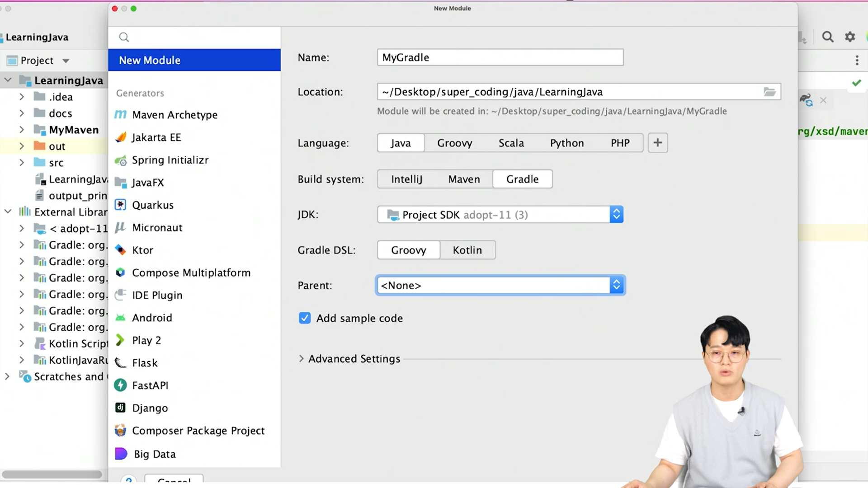868x488 pixels.
Task: Click the green checkmark inspection icon
Action: pos(856,83)
